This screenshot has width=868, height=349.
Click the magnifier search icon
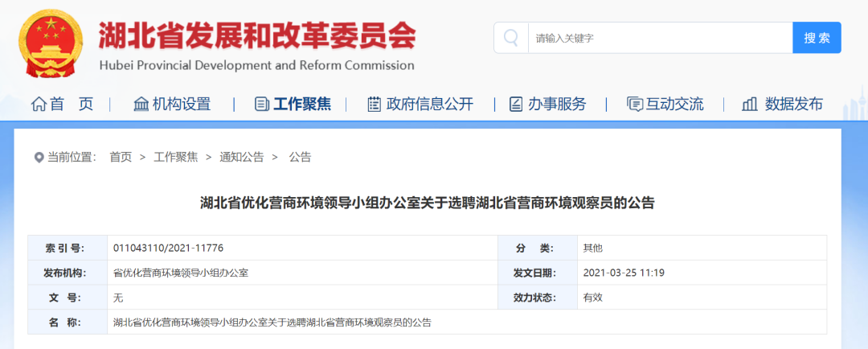click(x=511, y=38)
